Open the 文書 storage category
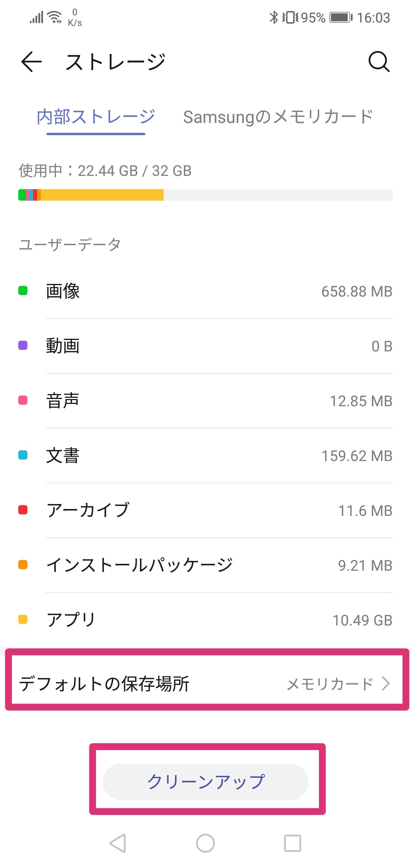Screen dimensions: 411x868 205,455
